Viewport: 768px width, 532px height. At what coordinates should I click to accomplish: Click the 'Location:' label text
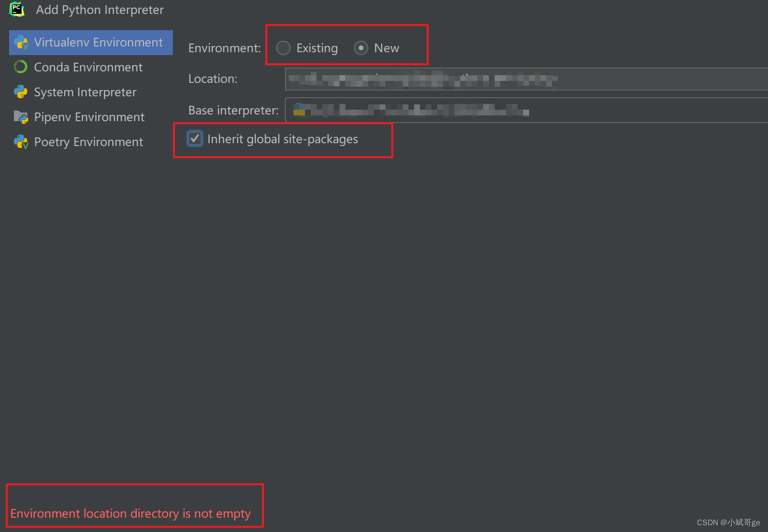[213, 79]
